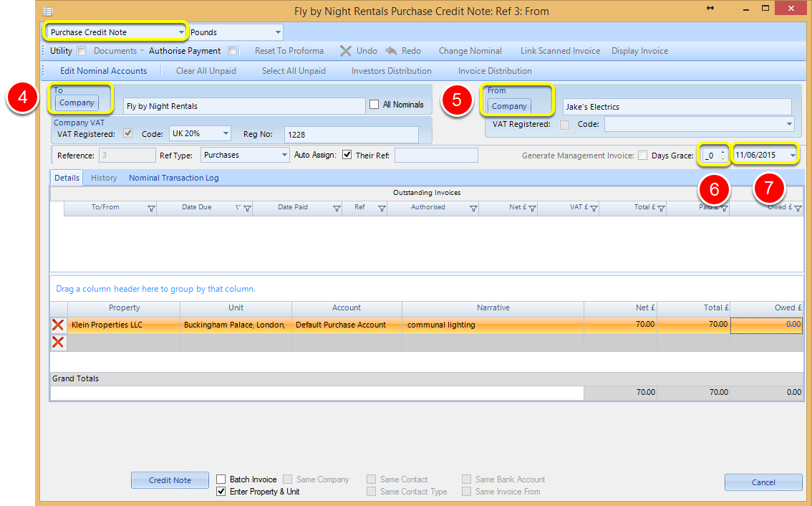Click Change Nominal
The height and width of the screenshot is (506, 812).
click(x=470, y=51)
